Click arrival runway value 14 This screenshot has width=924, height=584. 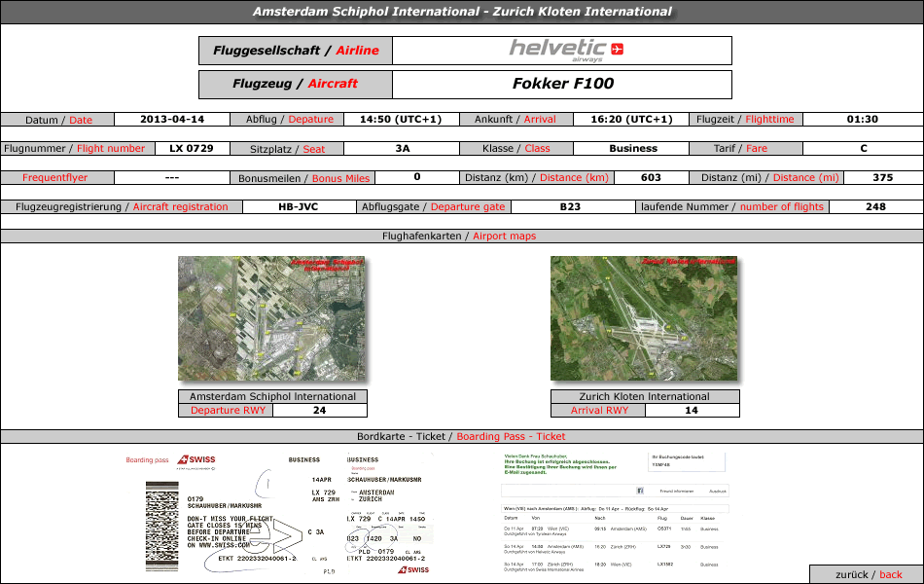pyautogui.click(x=692, y=410)
